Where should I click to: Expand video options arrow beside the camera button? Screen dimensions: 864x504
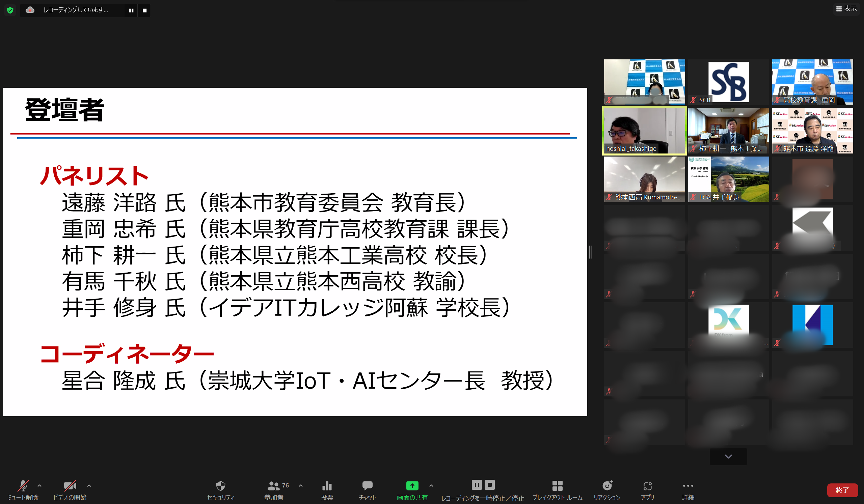(x=89, y=485)
